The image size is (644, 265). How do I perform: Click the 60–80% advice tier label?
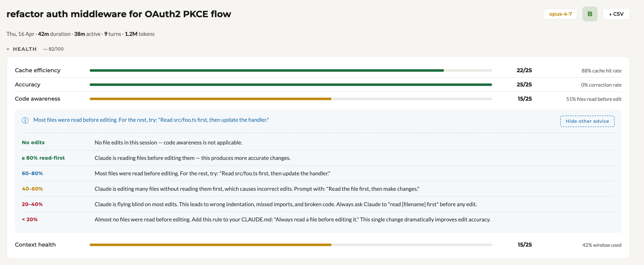(32, 174)
